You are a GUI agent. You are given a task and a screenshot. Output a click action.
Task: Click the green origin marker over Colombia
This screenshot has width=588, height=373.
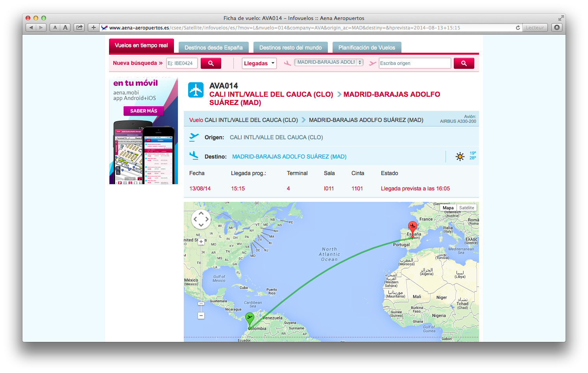(x=250, y=318)
